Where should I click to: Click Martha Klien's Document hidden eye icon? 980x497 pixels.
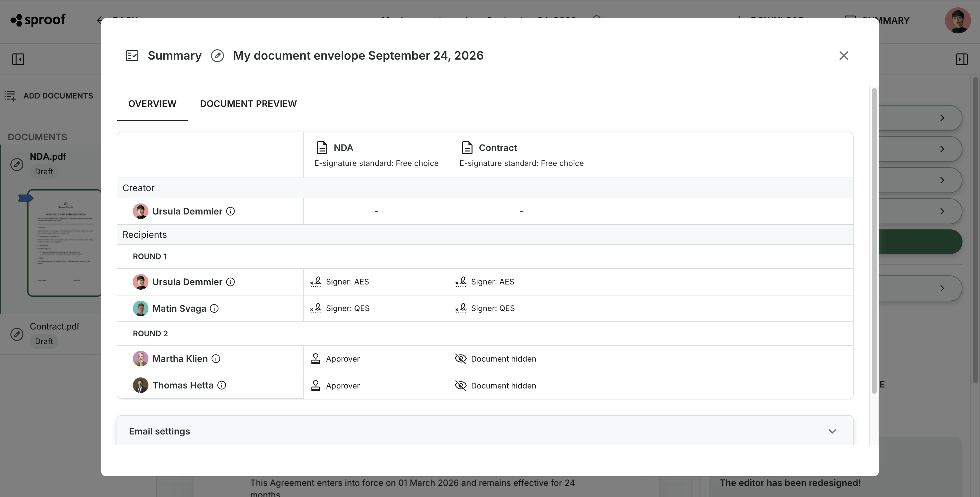[460, 359]
